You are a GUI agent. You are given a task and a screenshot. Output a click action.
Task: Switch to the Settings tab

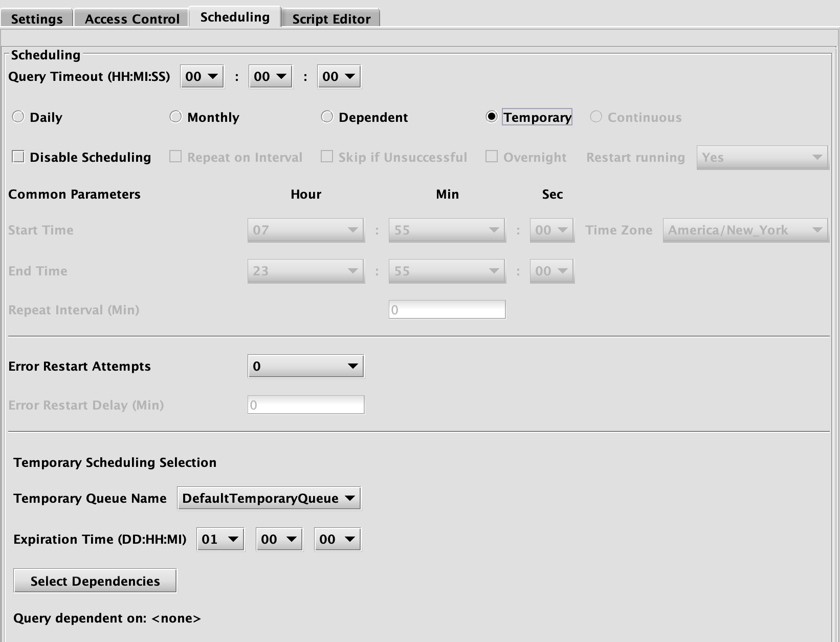click(37, 18)
